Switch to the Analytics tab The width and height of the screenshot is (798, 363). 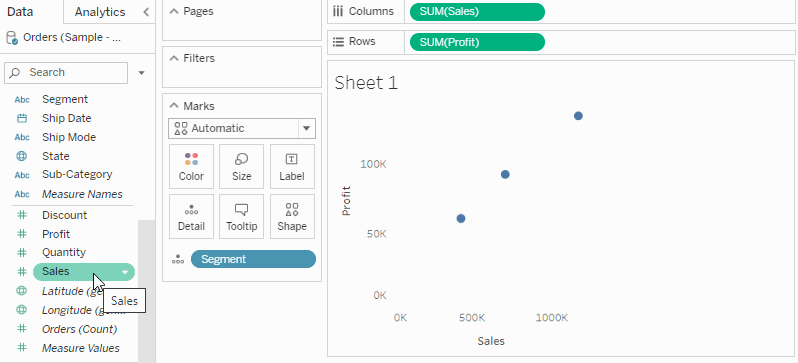(x=100, y=12)
